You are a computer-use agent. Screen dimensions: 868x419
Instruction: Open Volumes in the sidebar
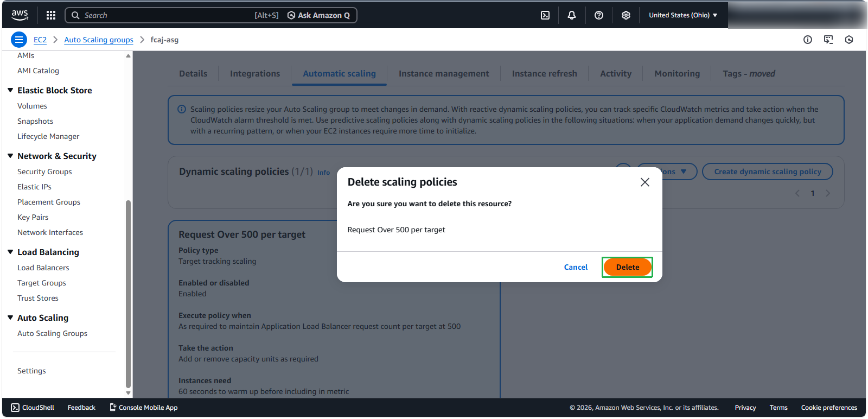[32, 106]
